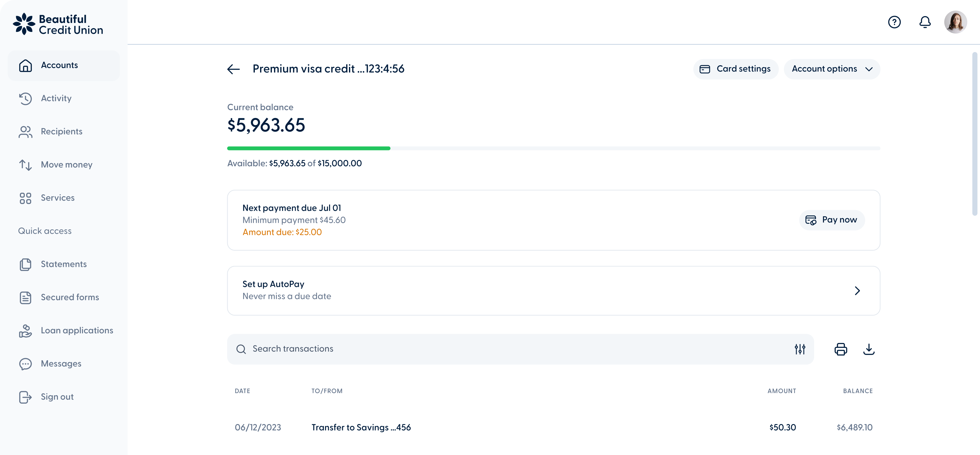This screenshot has height=455, width=980.
Task: Open Loan applications in sidebar
Action: click(77, 331)
